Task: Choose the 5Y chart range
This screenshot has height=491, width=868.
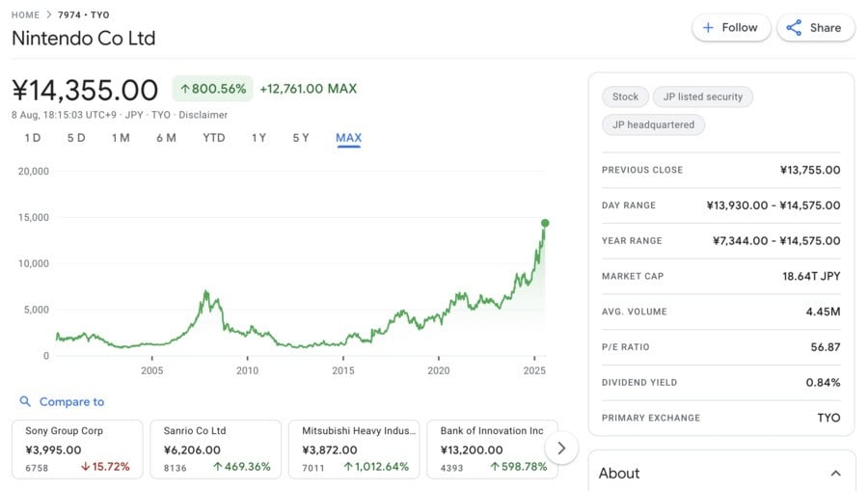Action: (301, 138)
